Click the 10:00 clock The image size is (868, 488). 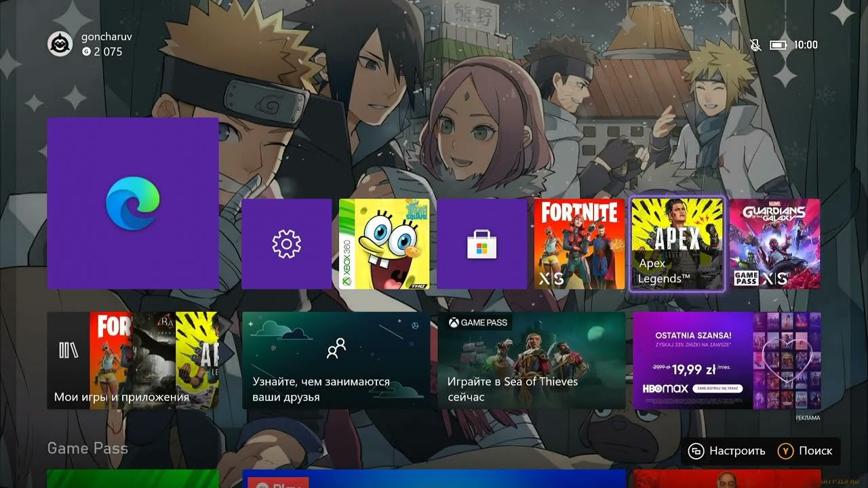point(806,45)
